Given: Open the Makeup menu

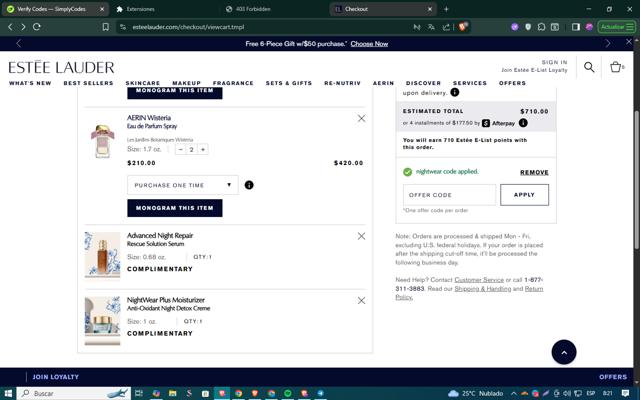Looking at the screenshot, I should pyautogui.click(x=186, y=83).
